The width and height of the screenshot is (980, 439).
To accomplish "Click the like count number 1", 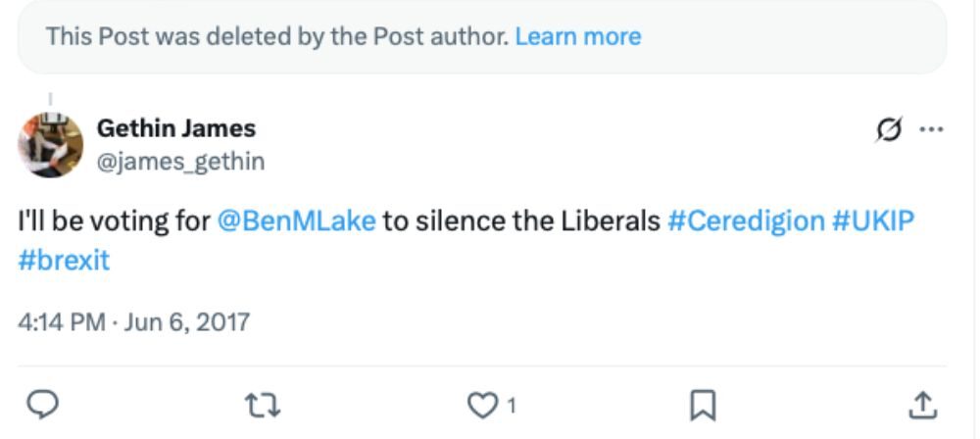I will coord(512,403).
